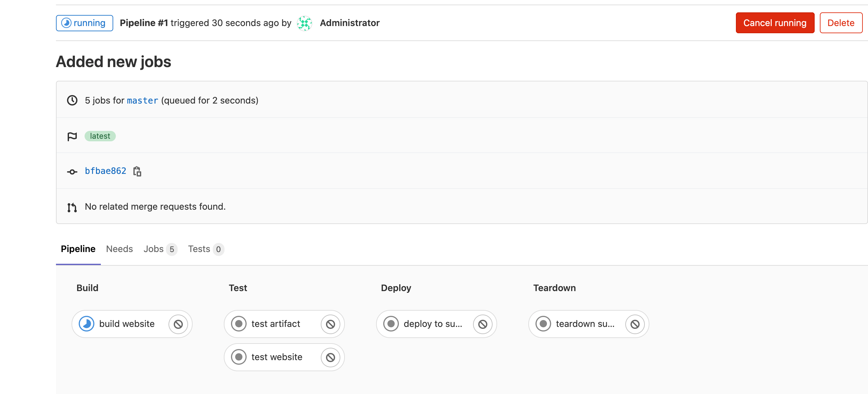Open commit bfbae862
The image size is (868, 394).
pos(105,171)
